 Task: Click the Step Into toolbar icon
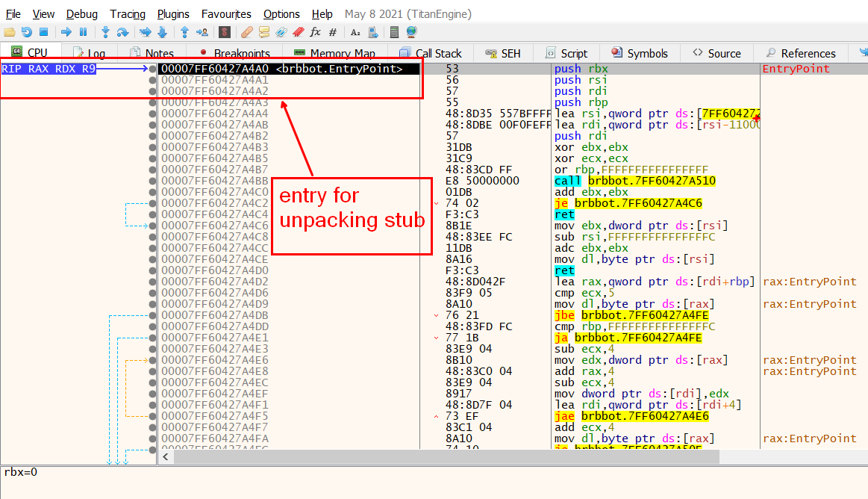(105, 32)
